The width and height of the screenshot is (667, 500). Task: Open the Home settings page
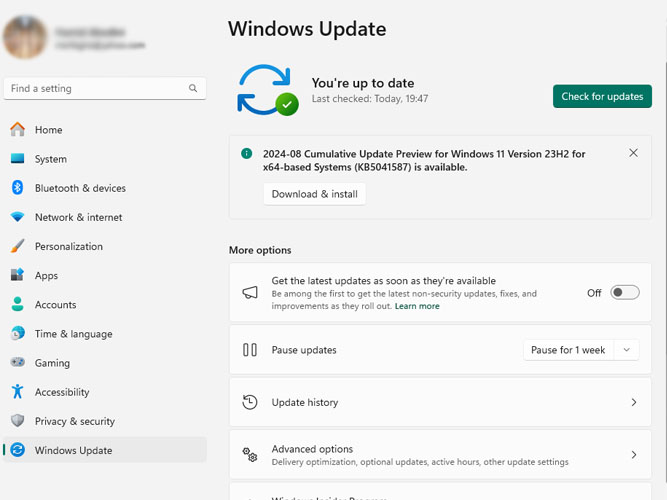(x=105, y=129)
